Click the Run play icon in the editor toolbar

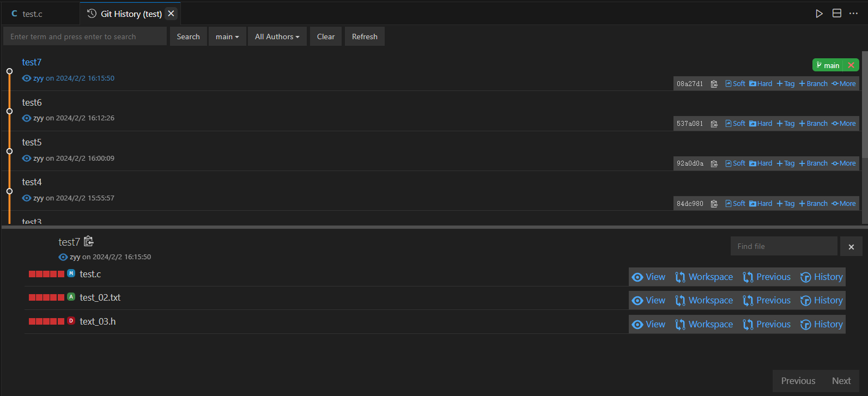[819, 14]
